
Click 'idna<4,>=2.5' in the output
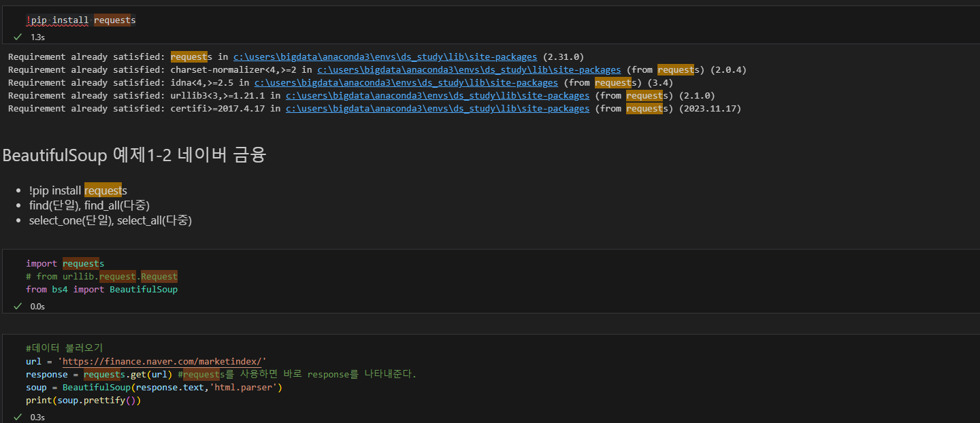[x=202, y=83]
